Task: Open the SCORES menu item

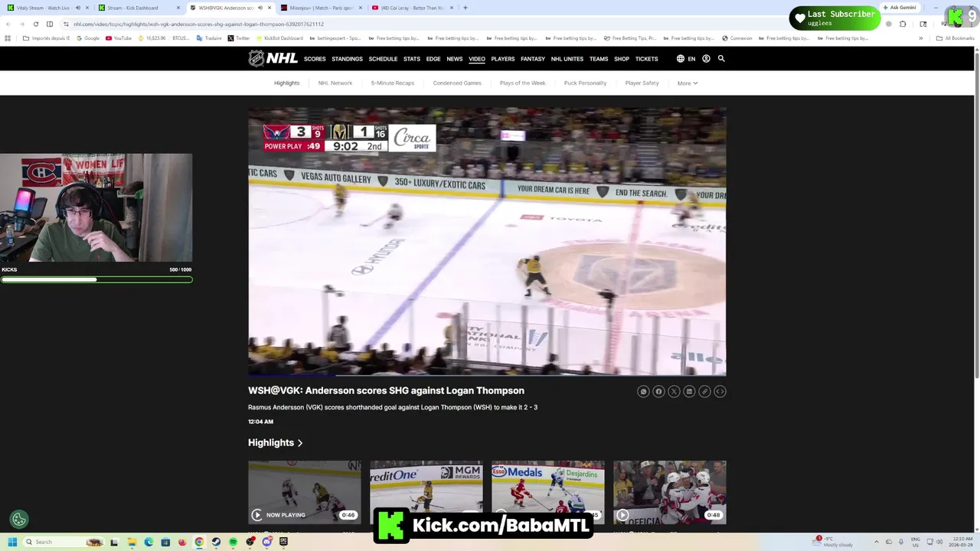Action: pos(315,59)
